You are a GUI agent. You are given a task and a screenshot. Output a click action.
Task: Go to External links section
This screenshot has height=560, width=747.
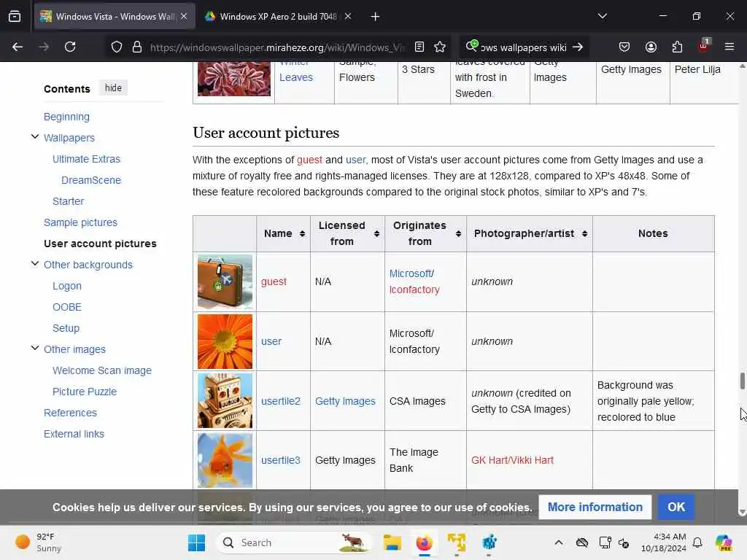(x=74, y=434)
